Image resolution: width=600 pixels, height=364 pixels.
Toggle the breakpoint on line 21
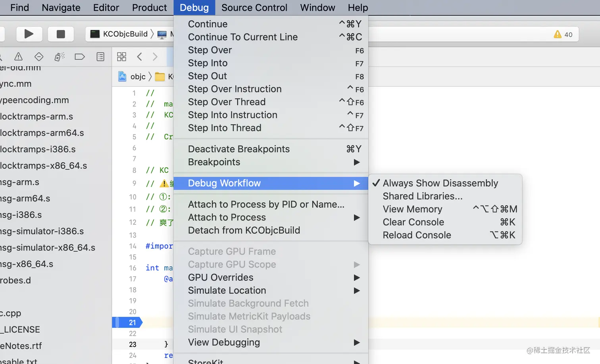click(128, 322)
